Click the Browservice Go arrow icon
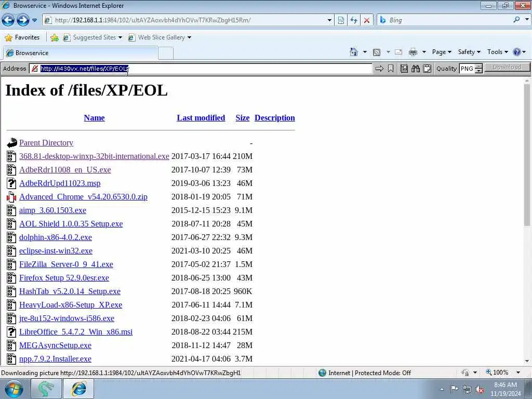This screenshot has height=399, width=532. [x=379, y=69]
